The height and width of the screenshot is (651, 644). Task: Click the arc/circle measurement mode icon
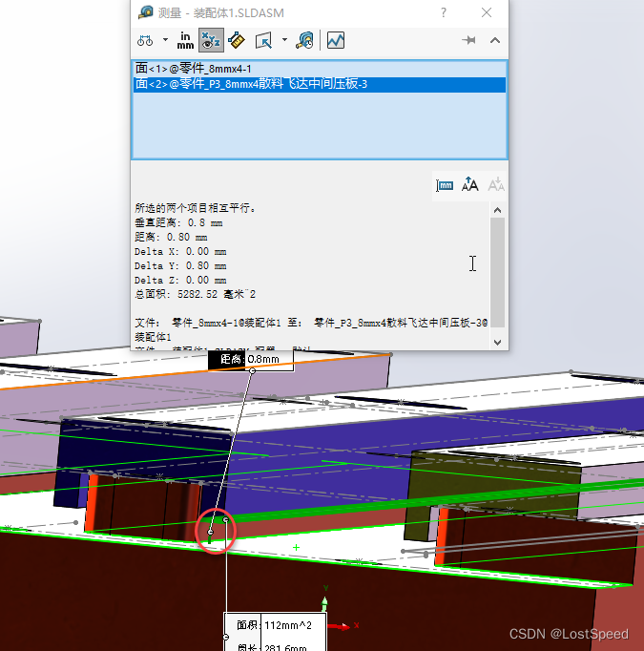[145, 40]
